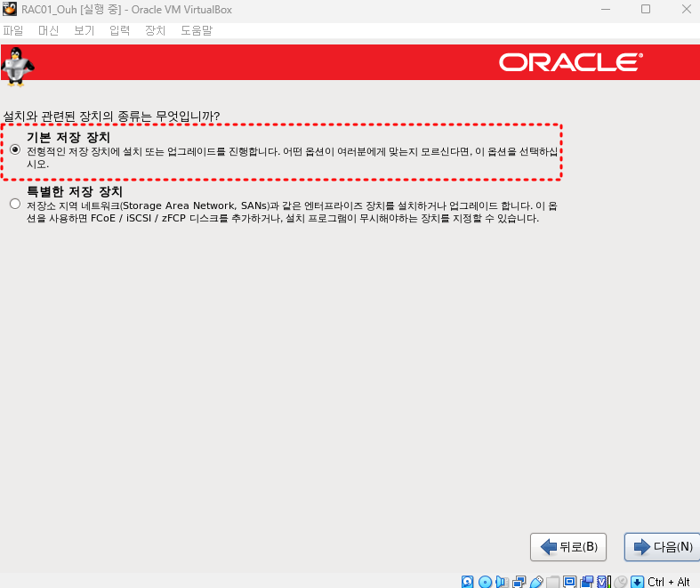Click the mouse integration status icon

click(x=621, y=582)
